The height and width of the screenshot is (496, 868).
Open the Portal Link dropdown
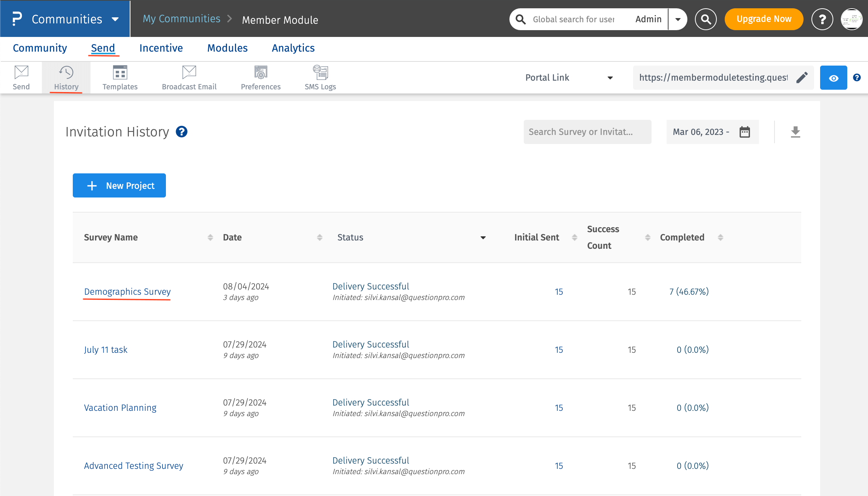(x=610, y=78)
